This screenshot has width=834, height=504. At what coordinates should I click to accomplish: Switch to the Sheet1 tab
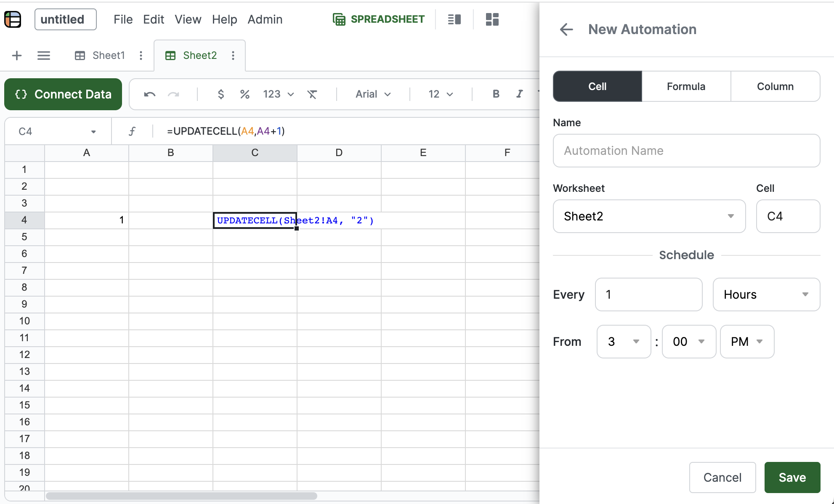[x=108, y=56]
